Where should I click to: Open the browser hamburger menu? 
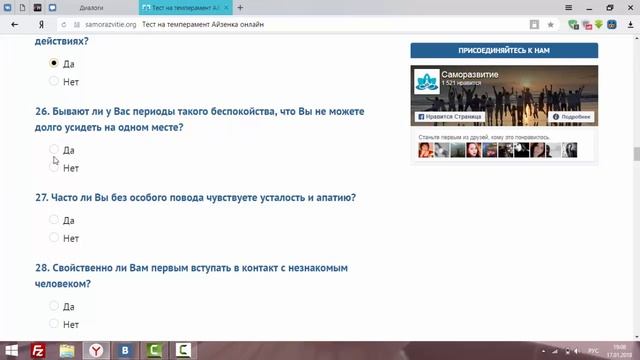pyautogui.click(x=569, y=8)
